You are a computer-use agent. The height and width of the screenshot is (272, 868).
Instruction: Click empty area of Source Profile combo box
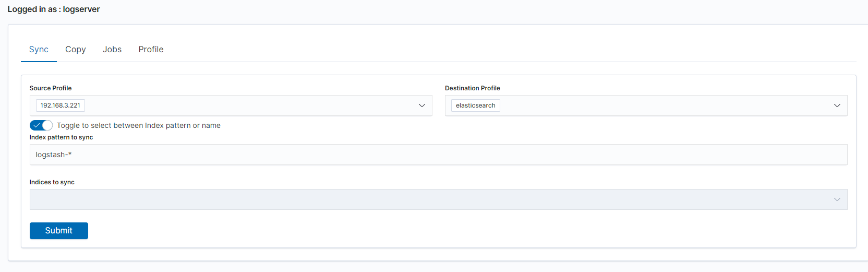coord(250,105)
